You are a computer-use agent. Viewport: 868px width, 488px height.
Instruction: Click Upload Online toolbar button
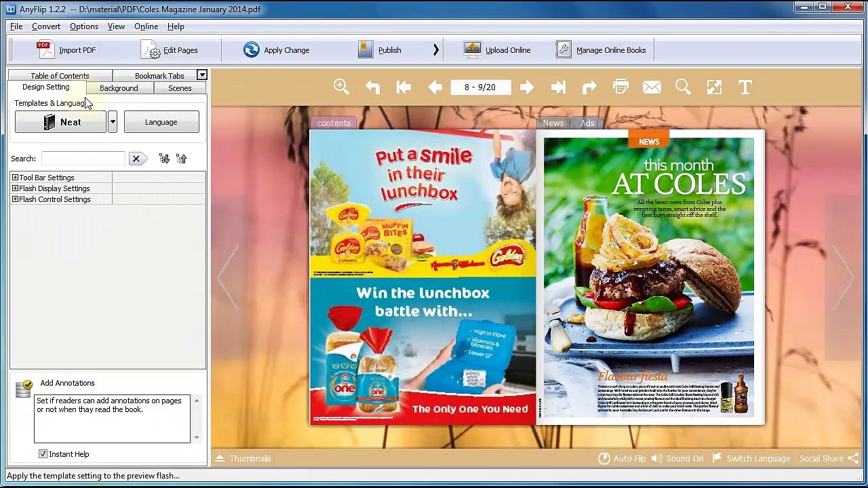497,50
